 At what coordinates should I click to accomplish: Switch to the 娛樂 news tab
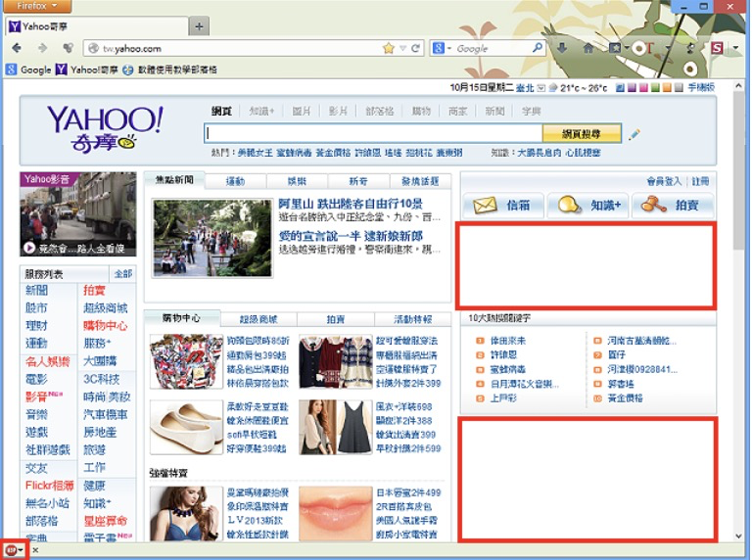(x=297, y=181)
